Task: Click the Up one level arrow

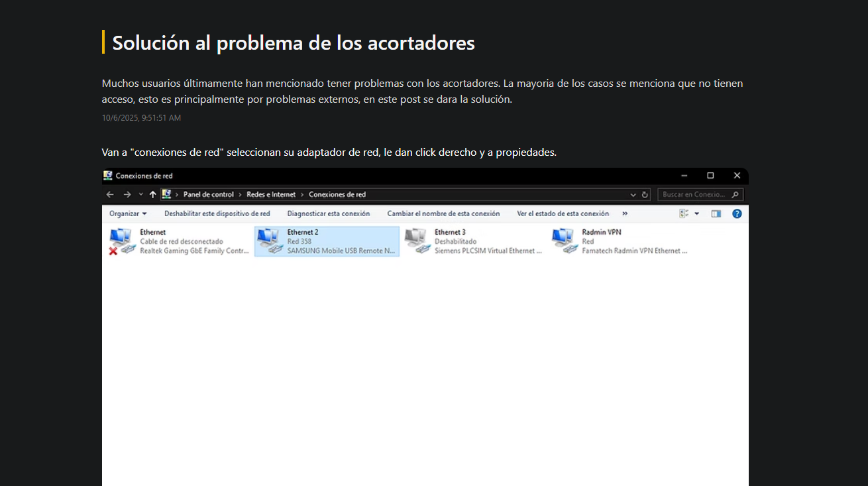Action: (154, 194)
